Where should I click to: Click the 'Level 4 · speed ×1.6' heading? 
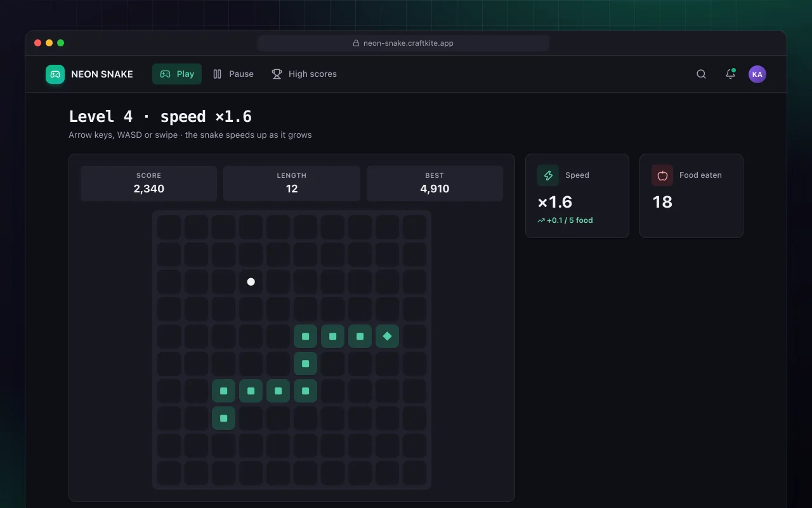click(160, 117)
